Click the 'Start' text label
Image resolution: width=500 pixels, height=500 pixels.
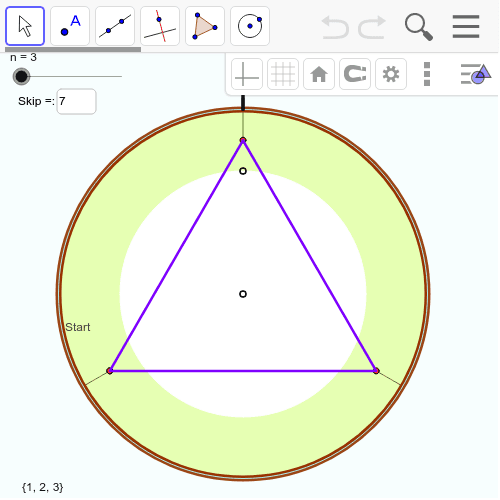click(78, 327)
